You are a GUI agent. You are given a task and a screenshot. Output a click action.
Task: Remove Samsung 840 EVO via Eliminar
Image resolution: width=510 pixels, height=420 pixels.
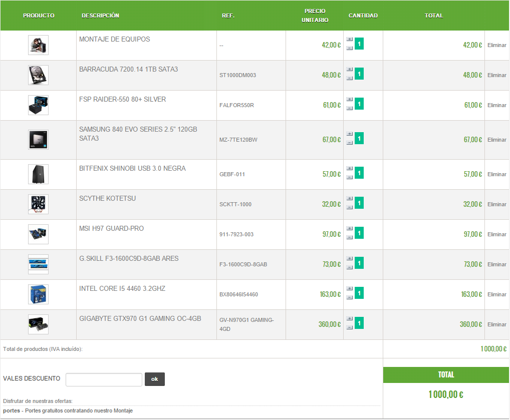[x=496, y=140]
